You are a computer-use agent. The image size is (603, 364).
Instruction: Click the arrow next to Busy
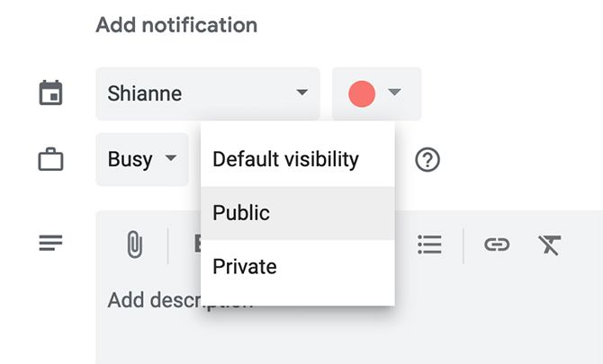[x=169, y=160]
